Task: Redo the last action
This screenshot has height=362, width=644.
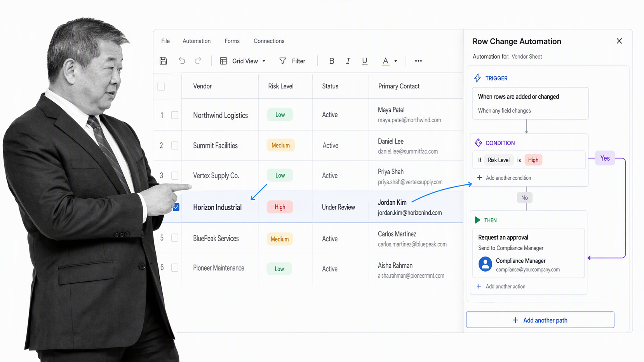Action: point(198,61)
